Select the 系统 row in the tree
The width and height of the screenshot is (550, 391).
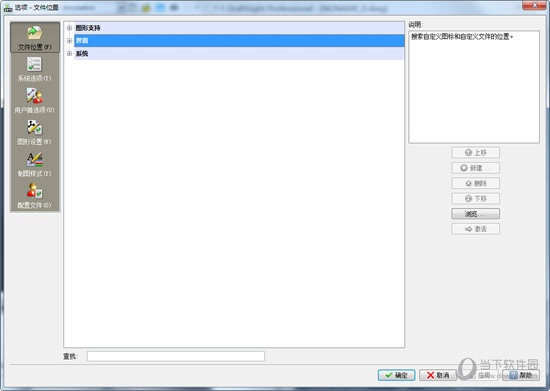(239, 53)
